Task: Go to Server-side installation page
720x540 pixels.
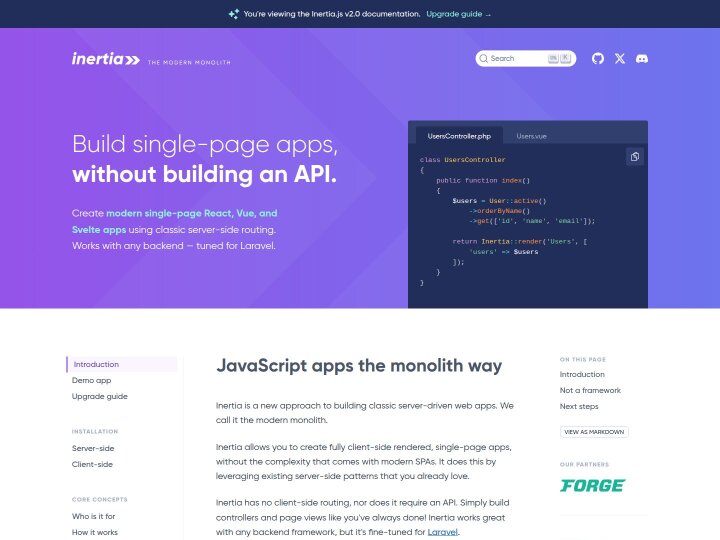Action: [x=93, y=448]
